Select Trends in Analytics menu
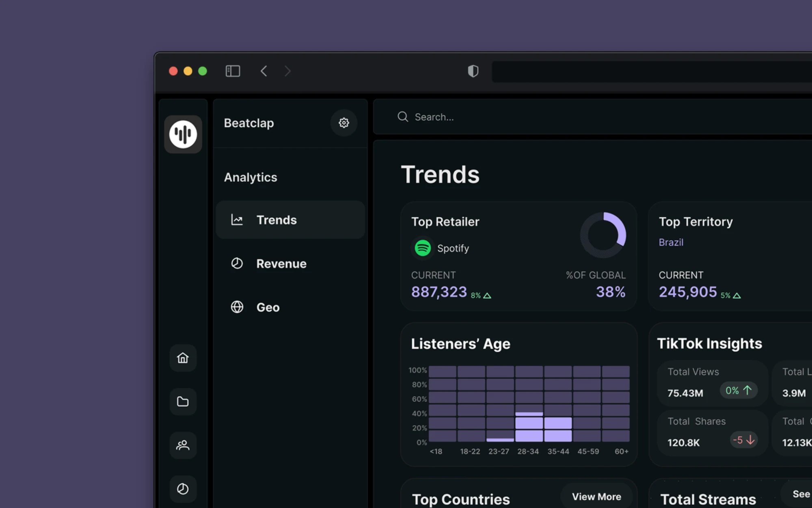The image size is (812, 508). [290, 220]
